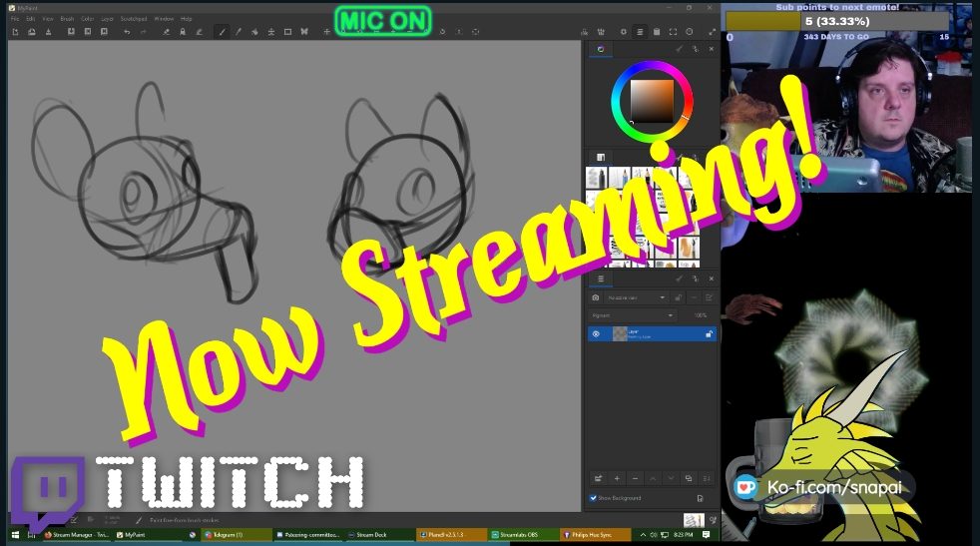Click the layer view camera icon

(x=596, y=297)
